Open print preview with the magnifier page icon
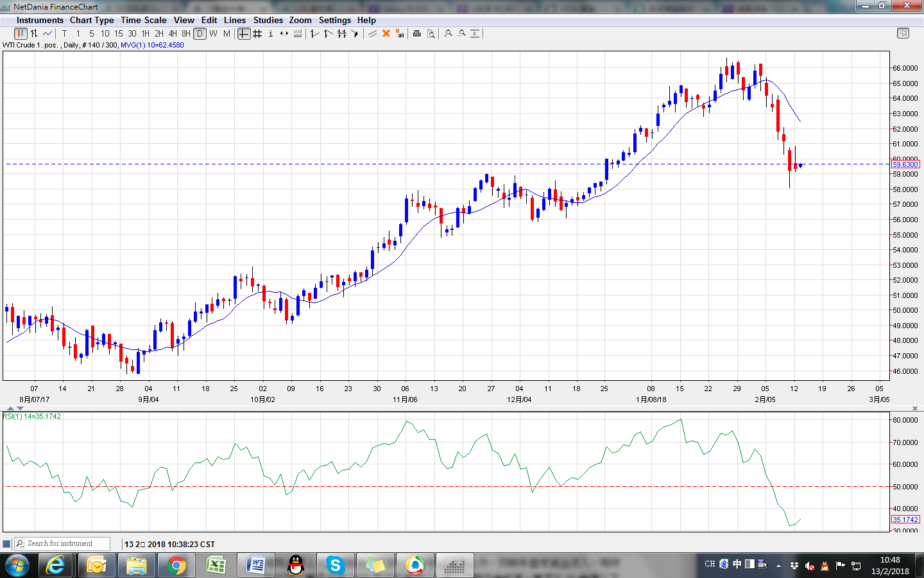This screenshot has width=924, height=578. click(431, 33)
